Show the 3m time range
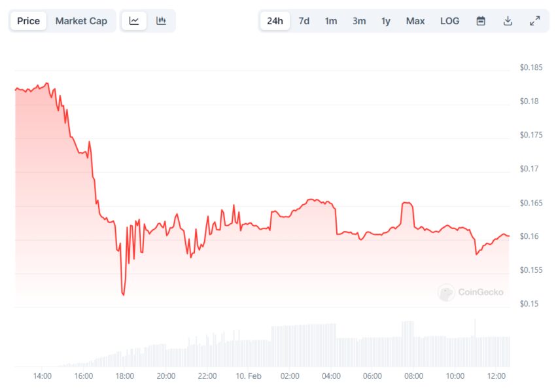 tap(359, 21)
